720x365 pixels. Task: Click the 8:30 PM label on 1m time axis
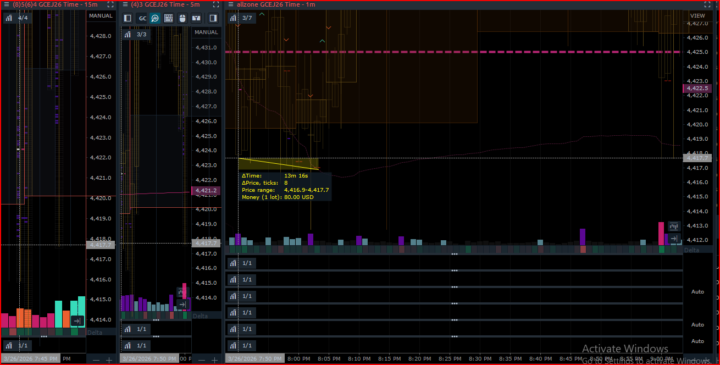point(480,359)
